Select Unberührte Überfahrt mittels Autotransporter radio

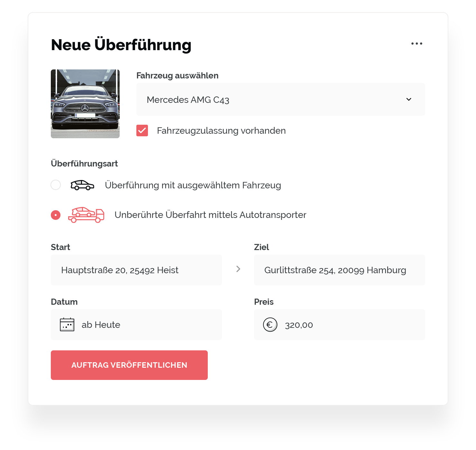pyautogui.click(x=56, y=215)
